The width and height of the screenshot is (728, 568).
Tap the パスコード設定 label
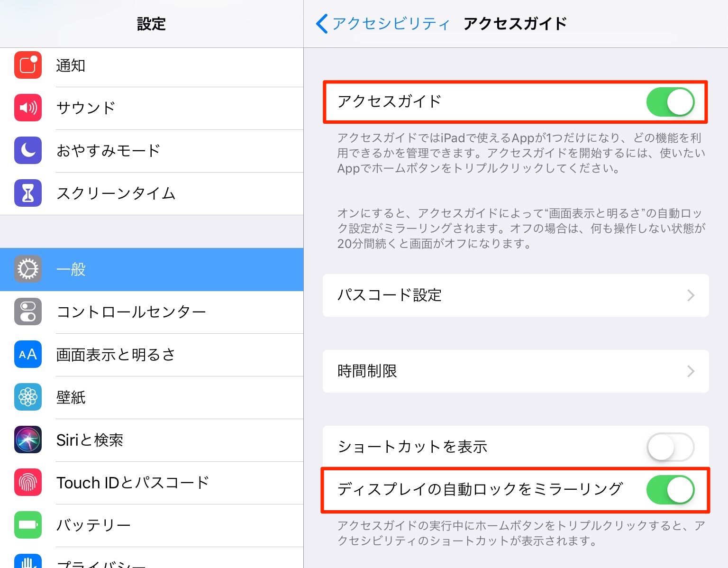[389, 295]
